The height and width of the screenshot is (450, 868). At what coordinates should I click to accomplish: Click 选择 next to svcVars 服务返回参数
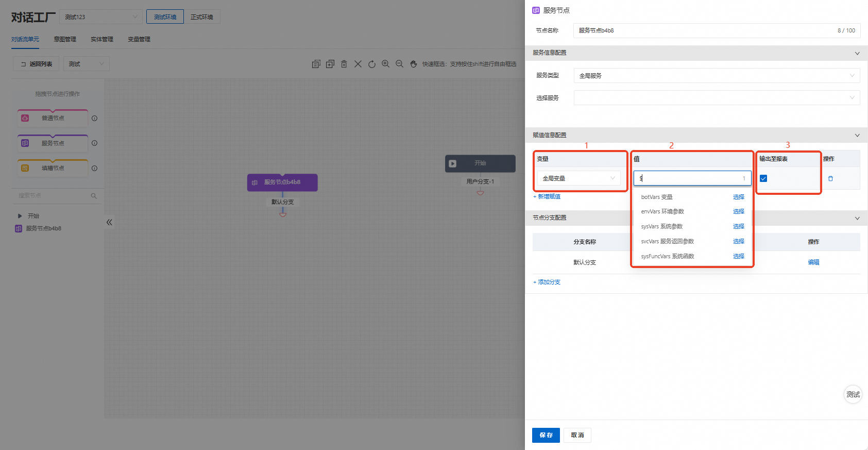click(739, 241)
